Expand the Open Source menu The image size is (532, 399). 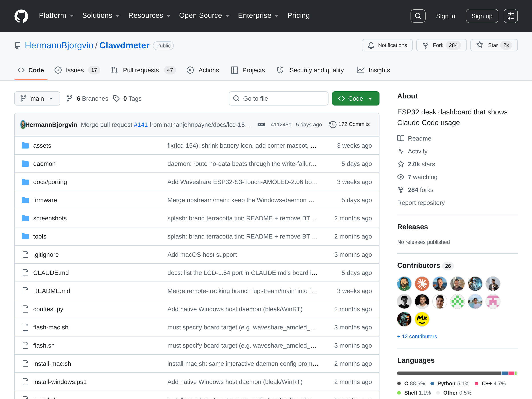pos(204,16)
